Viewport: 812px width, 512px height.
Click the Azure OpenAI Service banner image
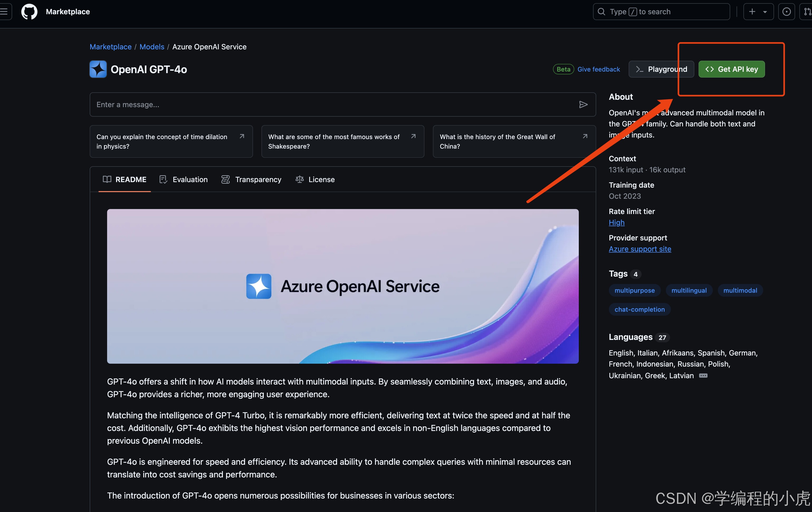(x=343, y=286)
